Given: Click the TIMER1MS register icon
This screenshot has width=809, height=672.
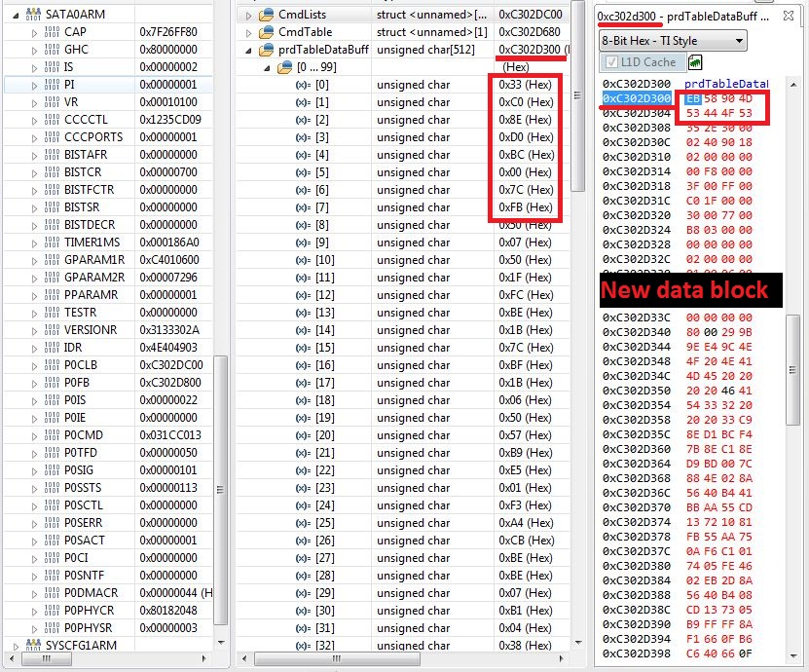Looking at the screenshot, I should pos(52,243).
